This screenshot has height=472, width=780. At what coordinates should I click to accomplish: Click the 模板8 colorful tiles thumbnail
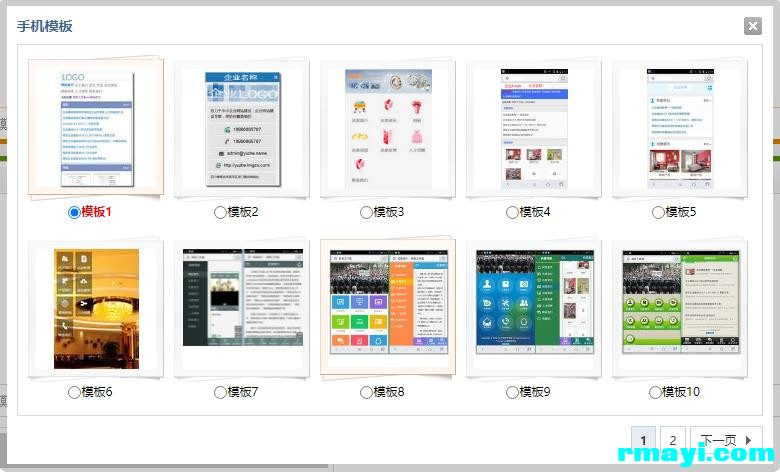389,302
